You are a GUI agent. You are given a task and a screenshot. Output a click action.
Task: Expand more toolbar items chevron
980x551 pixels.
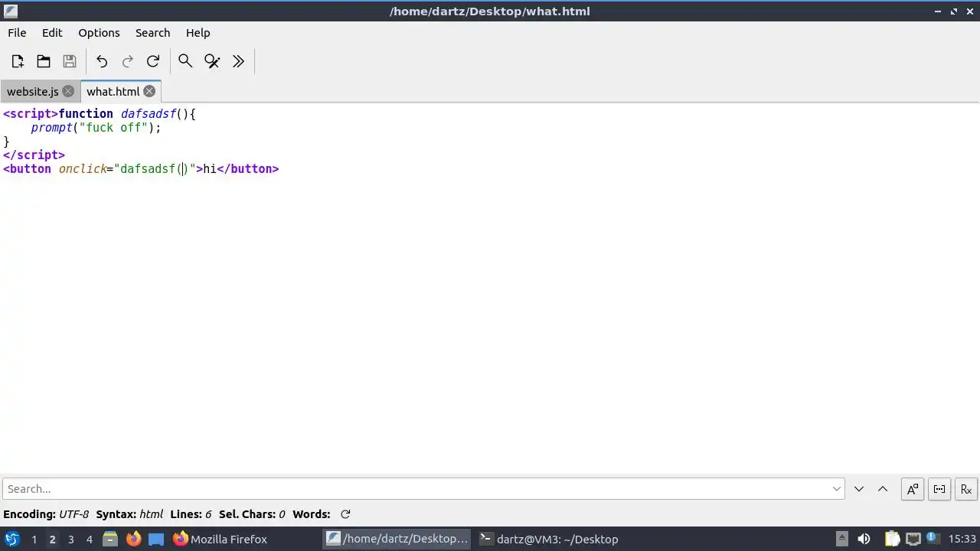point(238,61)
